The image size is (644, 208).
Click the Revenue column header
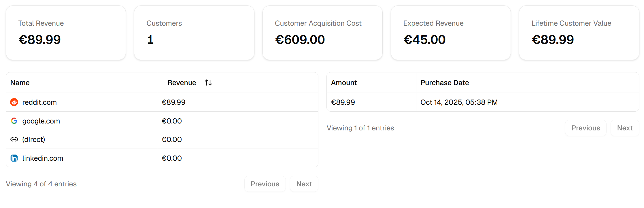(182, 83)
